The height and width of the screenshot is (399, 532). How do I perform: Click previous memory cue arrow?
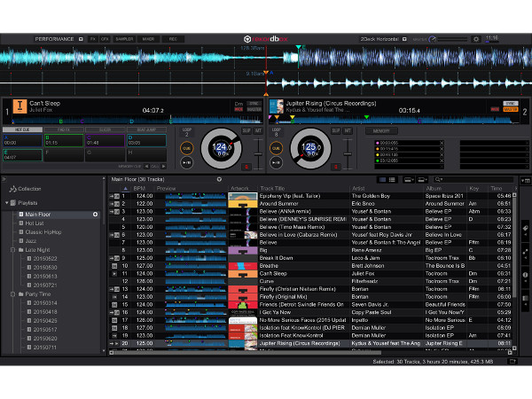[146, 167]
